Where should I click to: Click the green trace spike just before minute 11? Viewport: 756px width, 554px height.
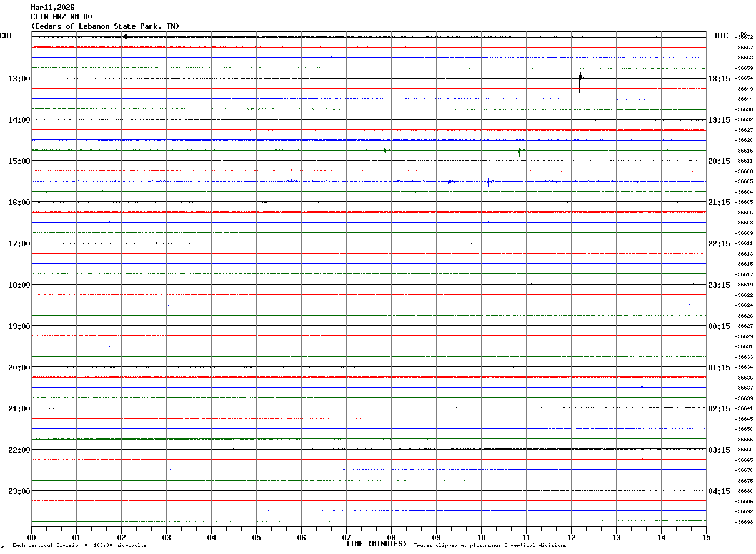point(519,151)
